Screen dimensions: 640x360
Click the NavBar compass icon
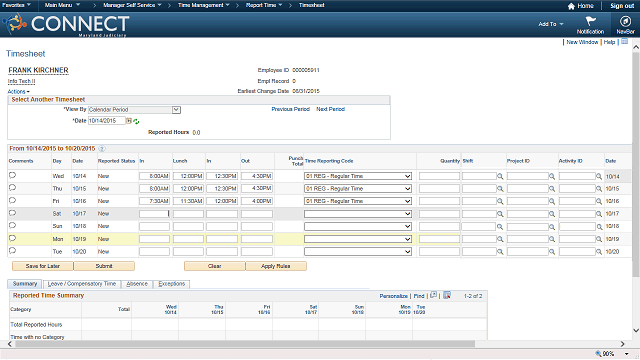[x=625, y=21]
